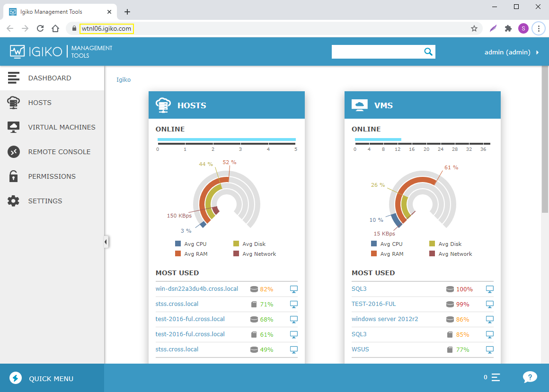Viewport: 549px width, 392px height.
Task: Click Avg Disk legend swatch in Hosts
Action: tap(236, 244)
